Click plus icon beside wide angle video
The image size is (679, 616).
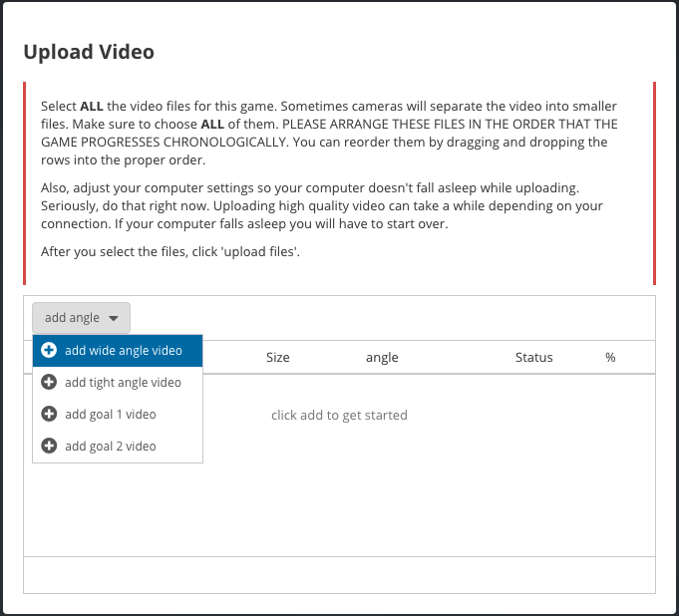pyautogui.click(x=49, y=350)
